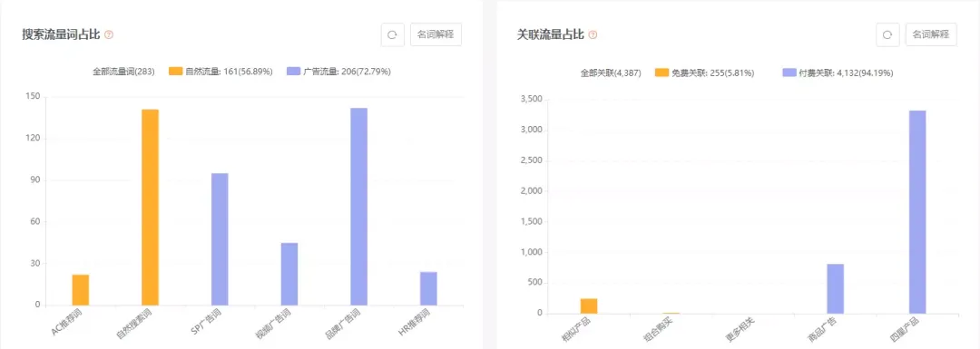The height and width of the screenshot is (349, 980).
Task: Select the 品牌广告词 bar
Action: [x=358, y=207]
